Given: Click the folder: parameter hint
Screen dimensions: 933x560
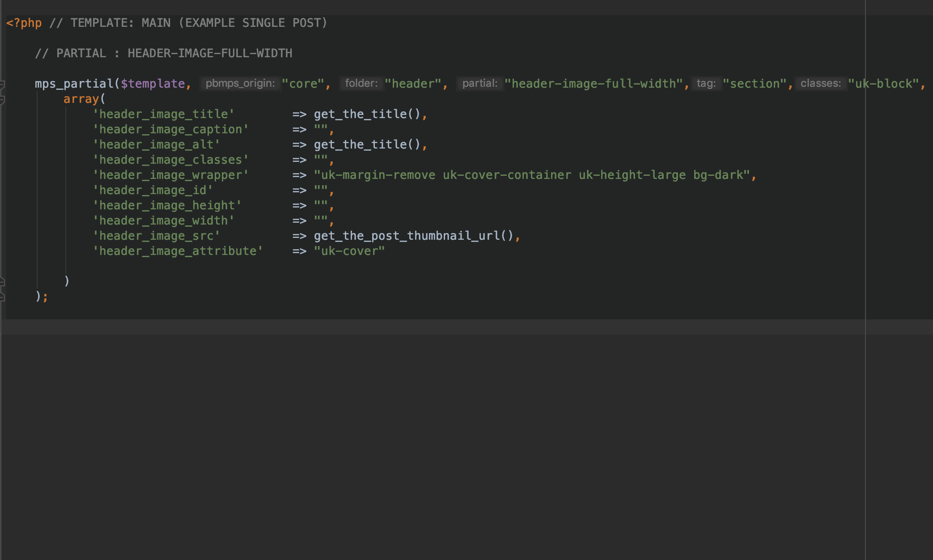Looking at the screenshot, I should (361, 84).
